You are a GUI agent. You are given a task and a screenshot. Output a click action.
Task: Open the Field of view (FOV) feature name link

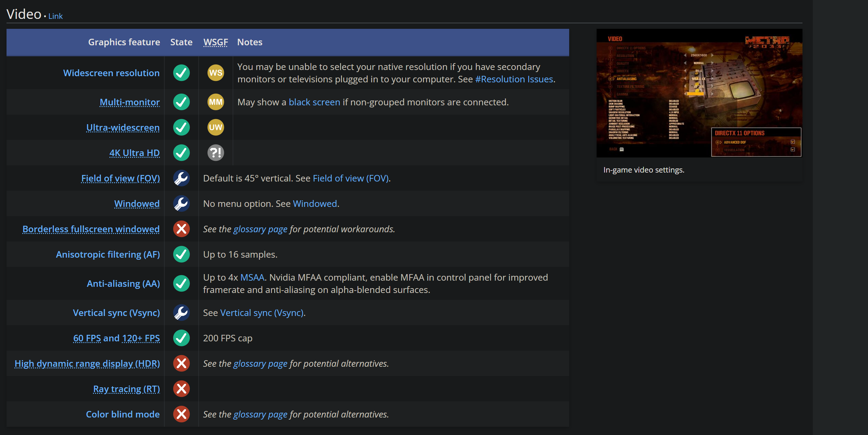pos(120,178)
